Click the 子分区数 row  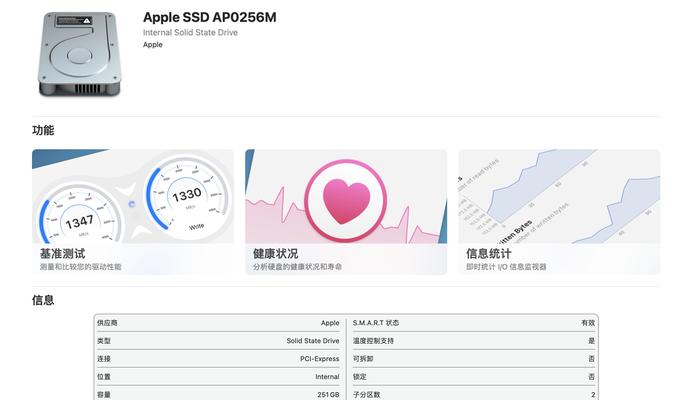[474, 395]
